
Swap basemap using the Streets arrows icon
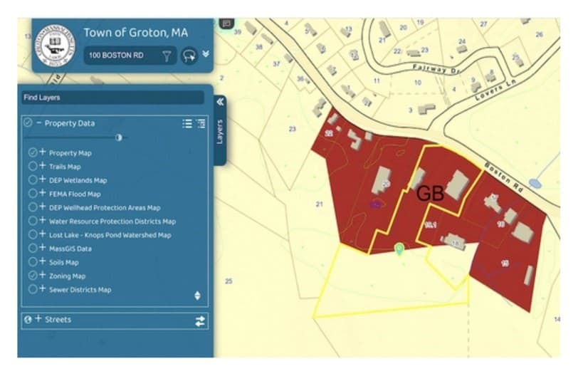tap(200, 321)
